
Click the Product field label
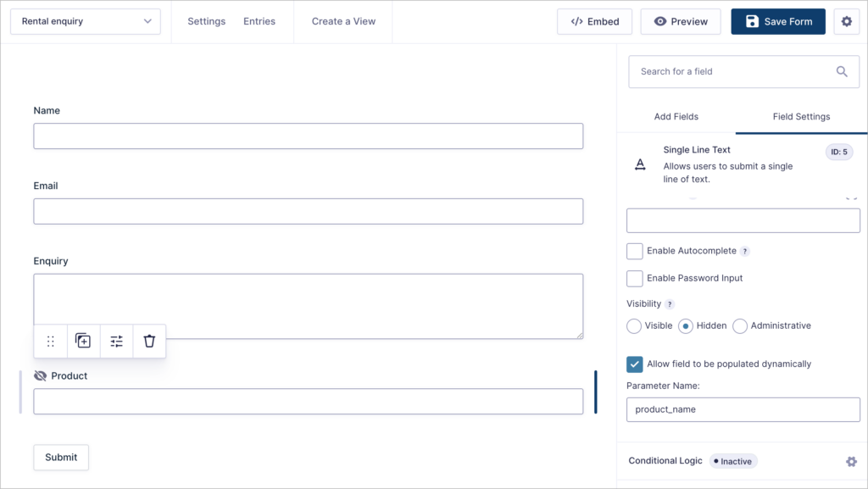pyautogui.click(x=70, y=376)
